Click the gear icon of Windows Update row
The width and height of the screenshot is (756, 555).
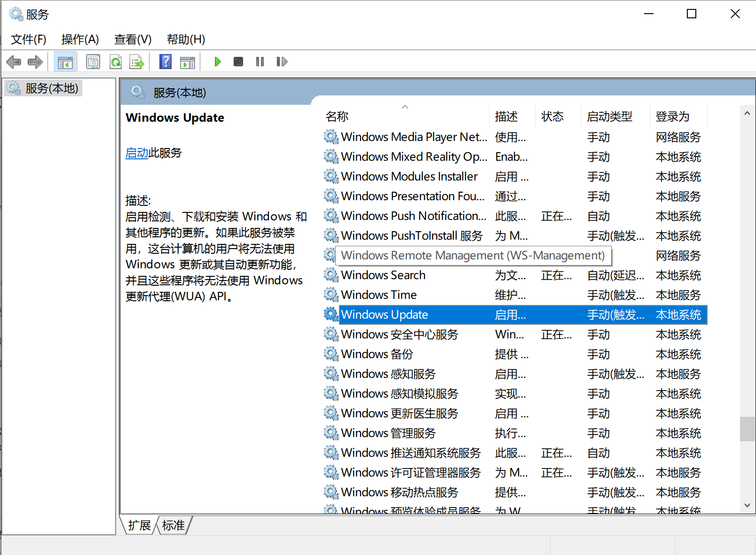pos(331,314)
